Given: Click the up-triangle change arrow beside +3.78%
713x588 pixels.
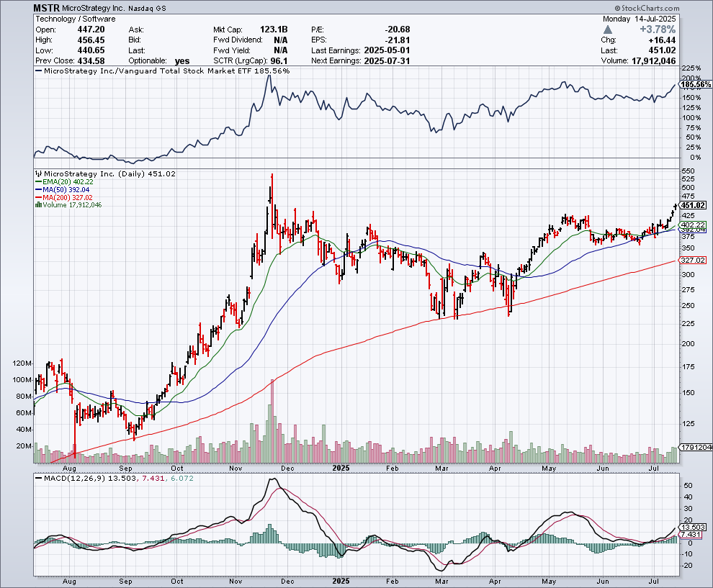Looking at the screenshot, I should pos(608,30).
